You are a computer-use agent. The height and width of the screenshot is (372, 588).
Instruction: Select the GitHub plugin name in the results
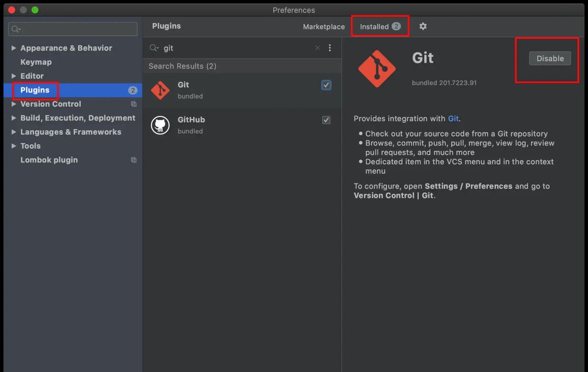coord(191,120)
